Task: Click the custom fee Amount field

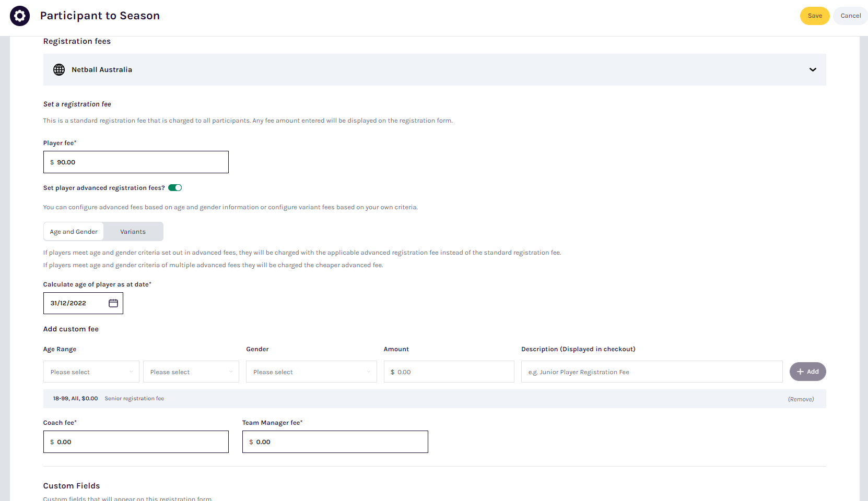Action: pyautogui.click(x=449, y=372)
